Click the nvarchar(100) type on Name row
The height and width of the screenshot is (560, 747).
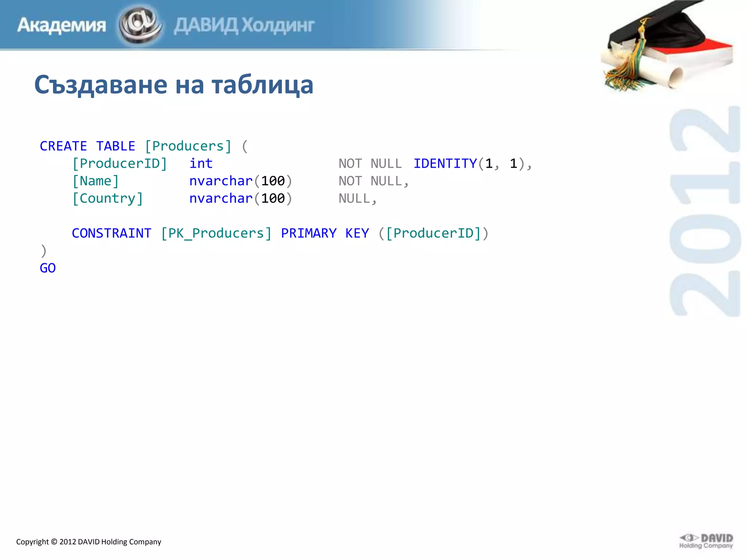click(x=241, y=181)
